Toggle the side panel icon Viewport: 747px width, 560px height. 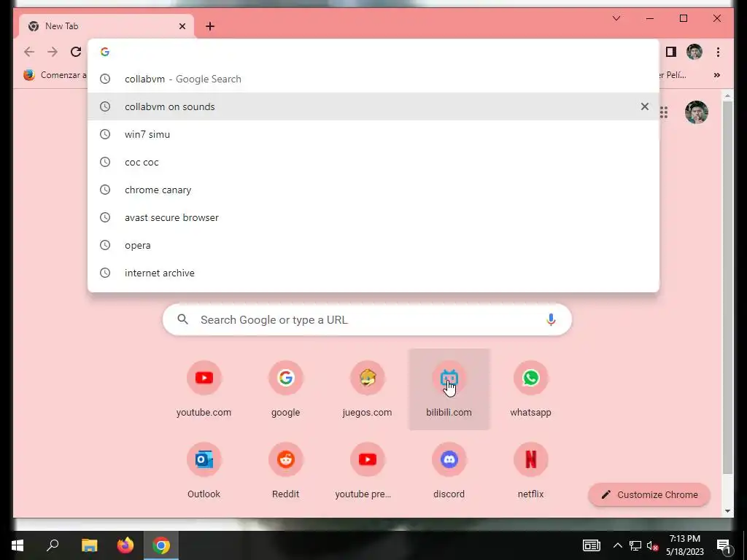point(671,52)
